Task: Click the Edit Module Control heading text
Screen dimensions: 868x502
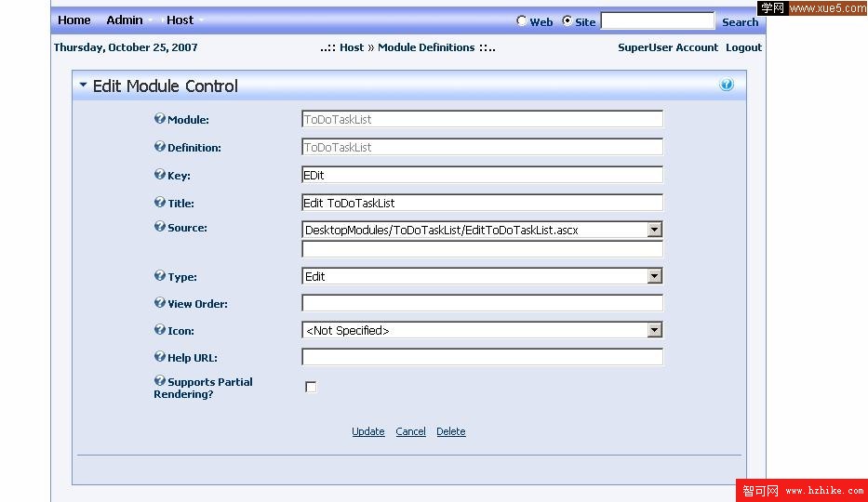Action: coord(165,86)
